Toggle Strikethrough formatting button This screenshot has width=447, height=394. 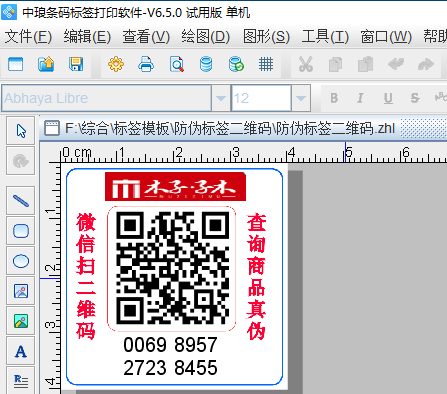(415, 98)
